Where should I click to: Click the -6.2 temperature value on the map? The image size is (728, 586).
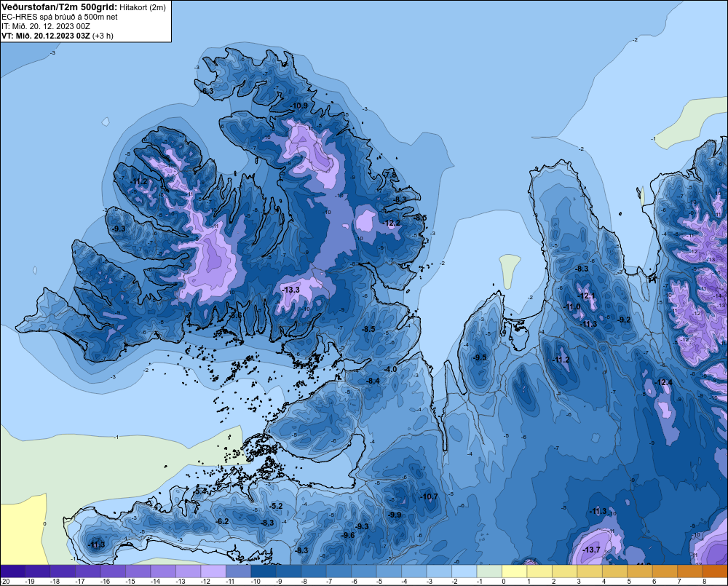point(222,521)
